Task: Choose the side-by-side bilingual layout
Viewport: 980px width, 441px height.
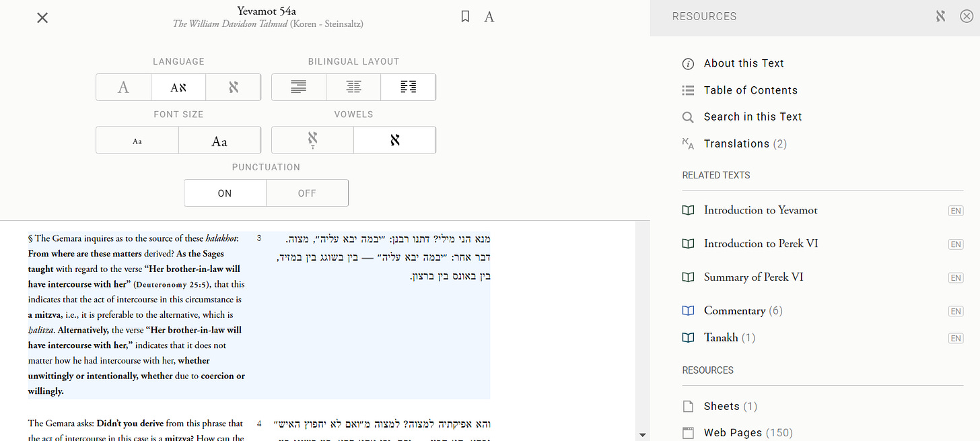Action: pyautogui.click(x=409, y=87)
